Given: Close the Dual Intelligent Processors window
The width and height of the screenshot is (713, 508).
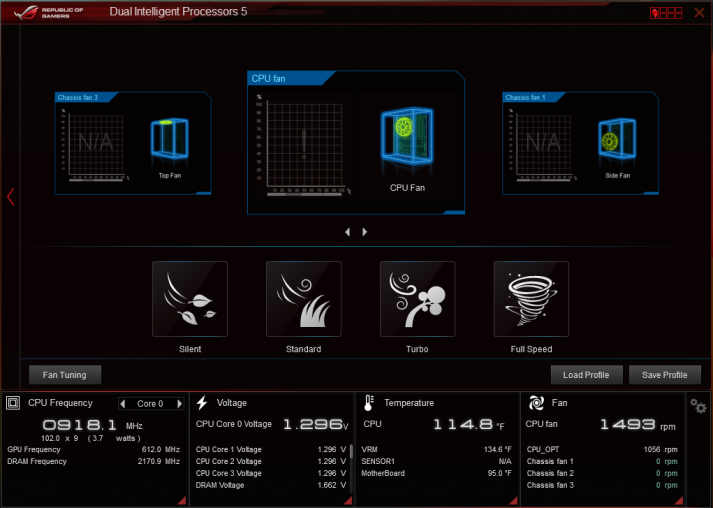Looking at the screenshot, I should (x=699, y=13).
